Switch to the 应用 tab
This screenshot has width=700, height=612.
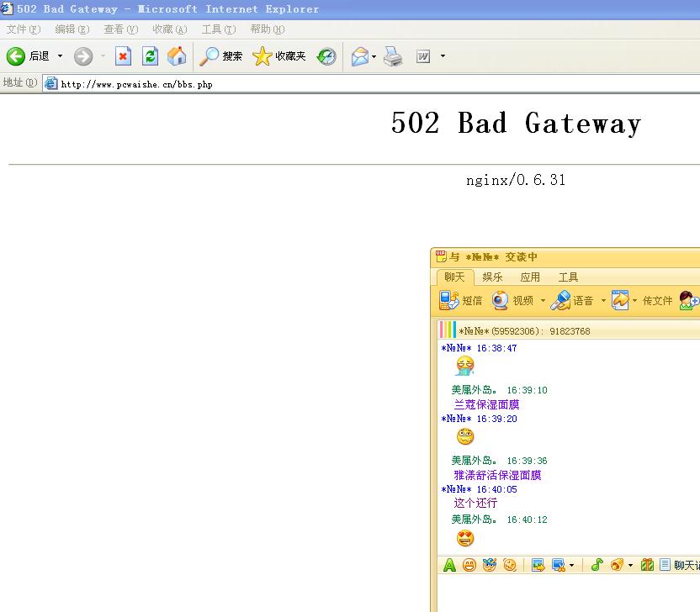pyautogui.click(x=530, y=277)
